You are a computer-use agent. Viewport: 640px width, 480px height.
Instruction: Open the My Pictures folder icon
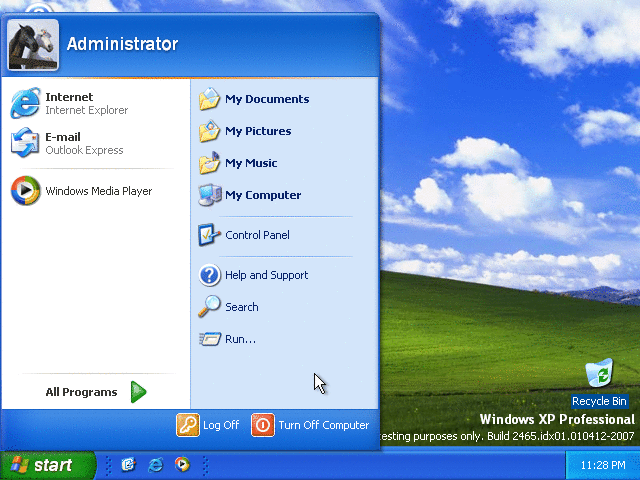click(x=209, y=131)
